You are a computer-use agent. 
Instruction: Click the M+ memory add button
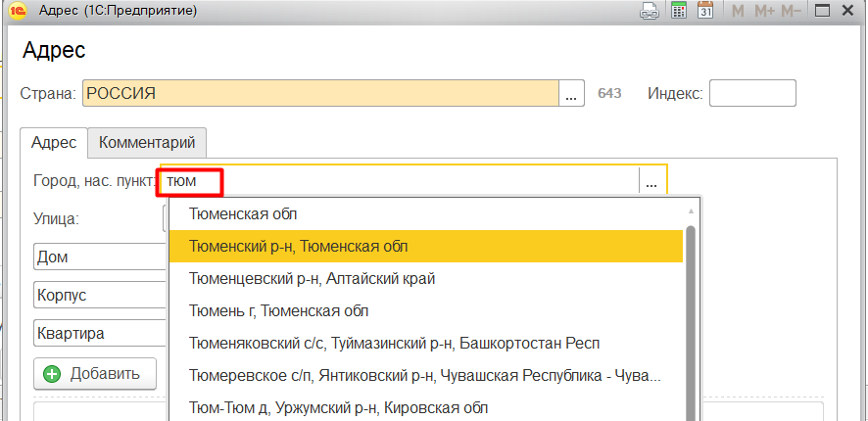765,12
